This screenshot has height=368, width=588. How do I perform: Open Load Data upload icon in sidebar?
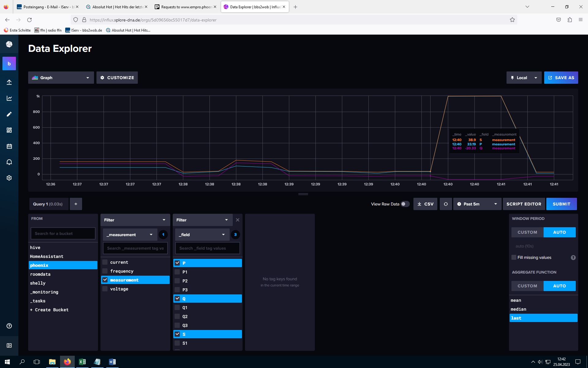click(9, 82)
